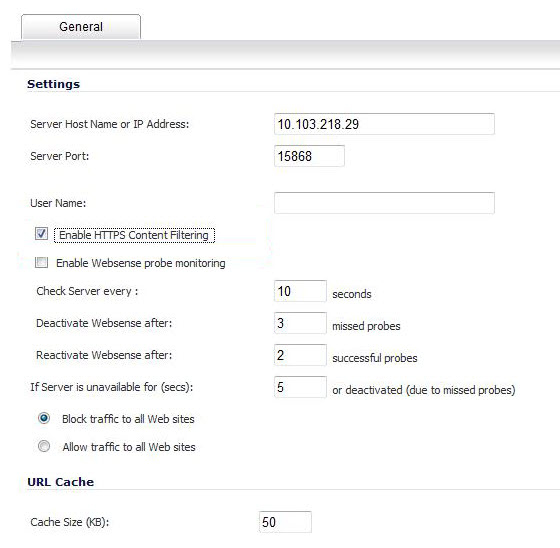Click the Cache Size (KB) field
This screenshot has width=560, height=548.
pyautogui.click(x=285, y=522)
